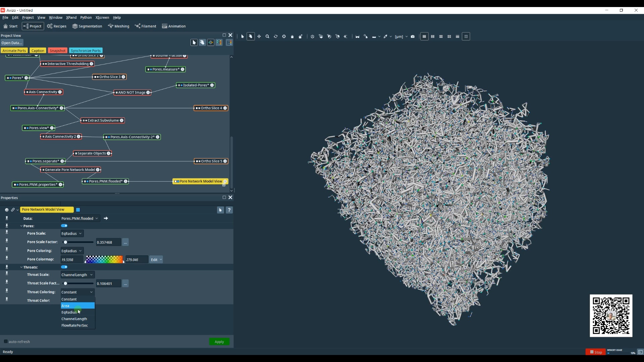Click the Snapshot button in Project View
644x362 pixels.
pyautogui.click(x=58, y=51)
